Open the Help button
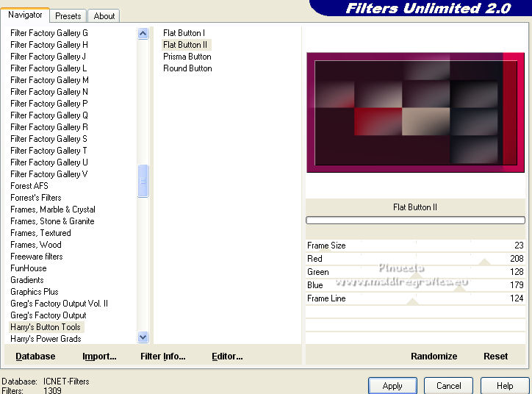Image resolution: width=532 pixels, height=394 pixels. point(505,386)
